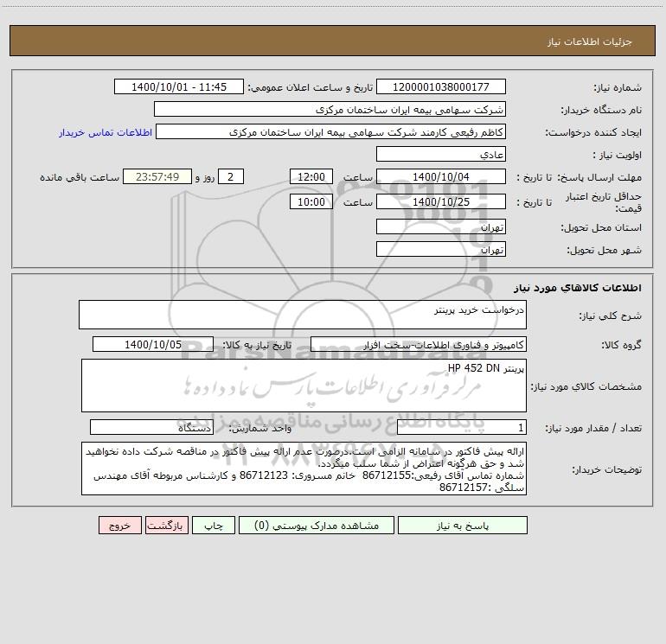
Task: Click goods group field کامپیوتر و فناوری اطلاعات
Action: pos(419,344)
